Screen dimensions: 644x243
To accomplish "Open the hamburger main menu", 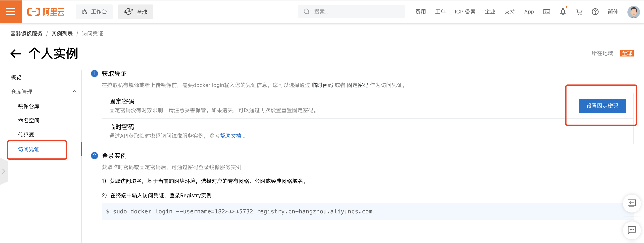I will tap(11, 11).
